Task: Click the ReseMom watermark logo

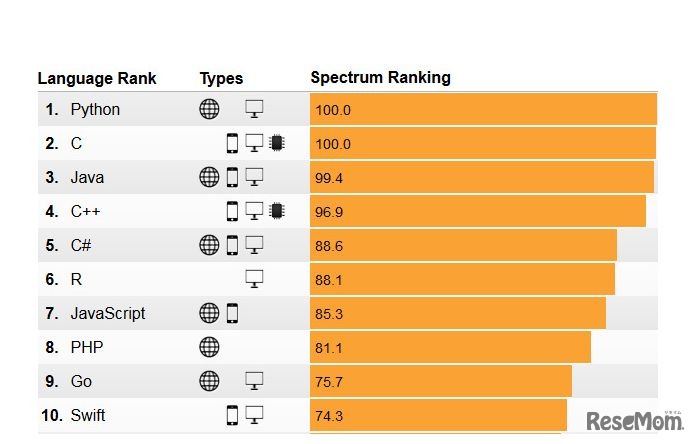Action: (x=633, y=420)
